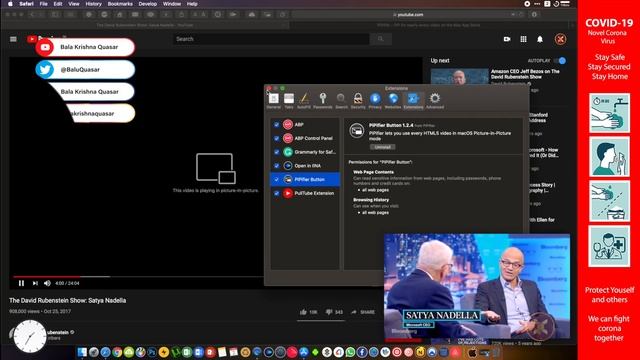Select Grammarly for Safari in extensions list

click(305, 152)
